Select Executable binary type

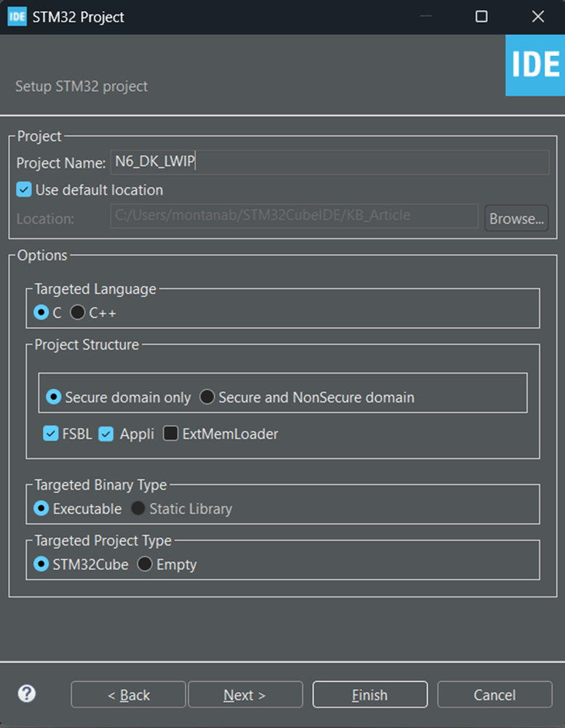pos(42,509)
